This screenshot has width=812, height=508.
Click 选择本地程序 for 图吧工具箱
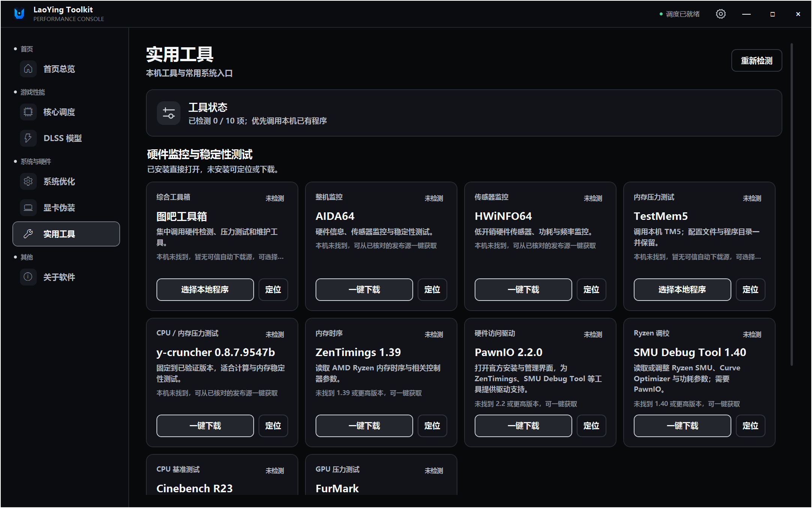[205, 290]
